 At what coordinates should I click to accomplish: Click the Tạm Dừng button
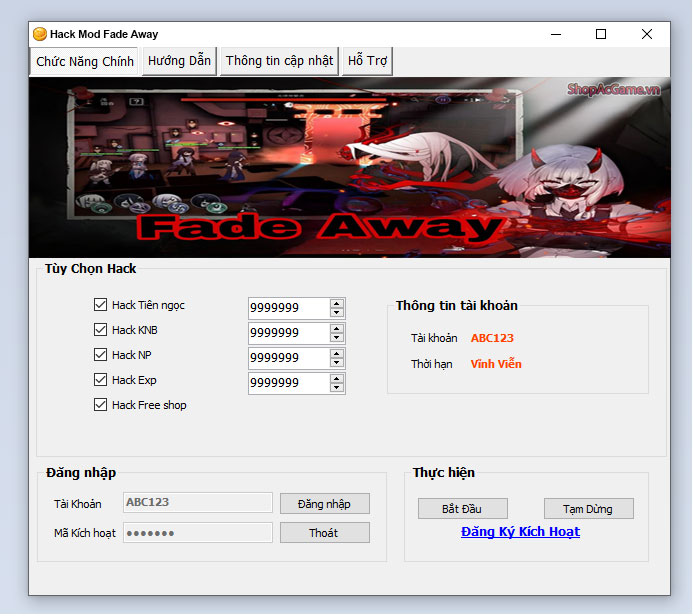pos(589,509)
